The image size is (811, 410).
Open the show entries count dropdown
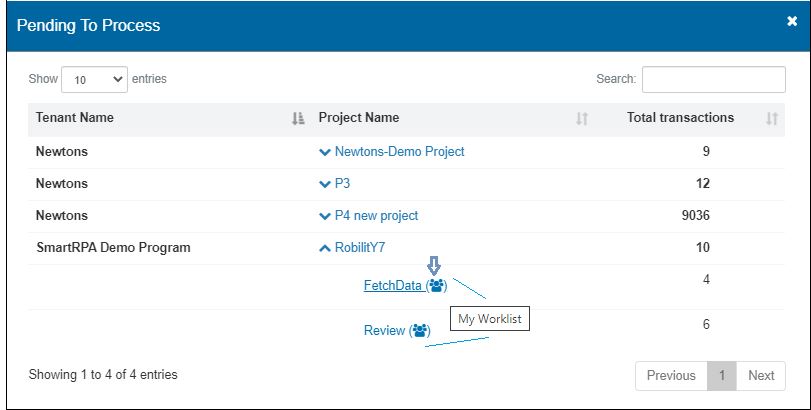pyautogui.click(x=94, y=79)
